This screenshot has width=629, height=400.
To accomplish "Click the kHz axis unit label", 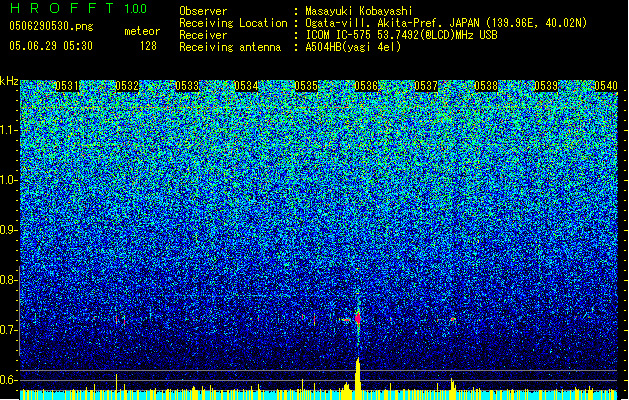I will (x=9, y=81).
